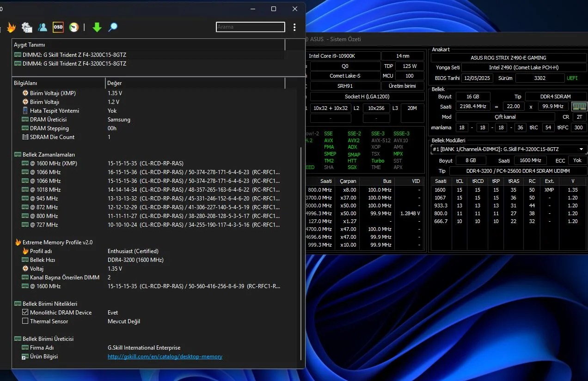Click the blue user silhouette toolbar icon

pyautogui.click(x=43, y=27)
